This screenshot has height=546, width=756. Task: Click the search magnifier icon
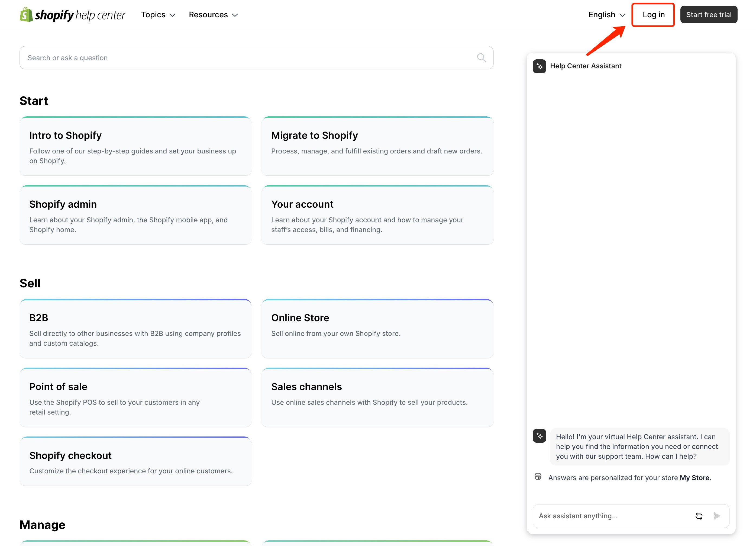pyautogui.click(x=481, y=57)
